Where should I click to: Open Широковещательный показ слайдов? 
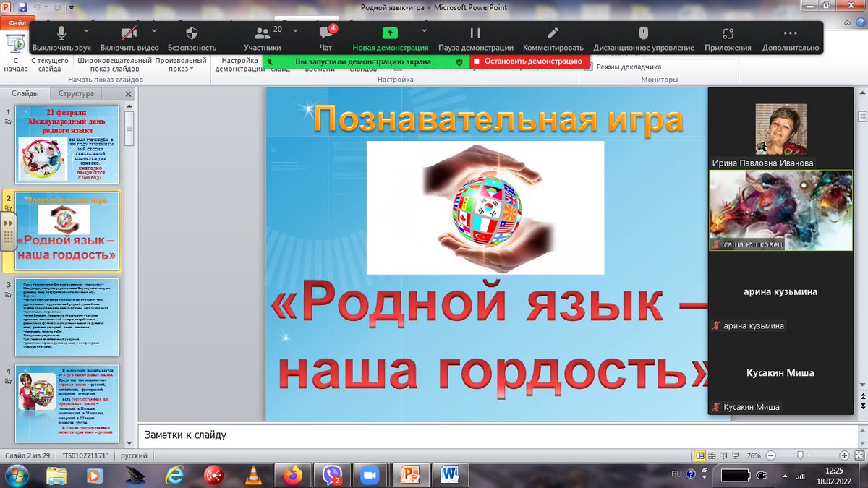point(114,64)
